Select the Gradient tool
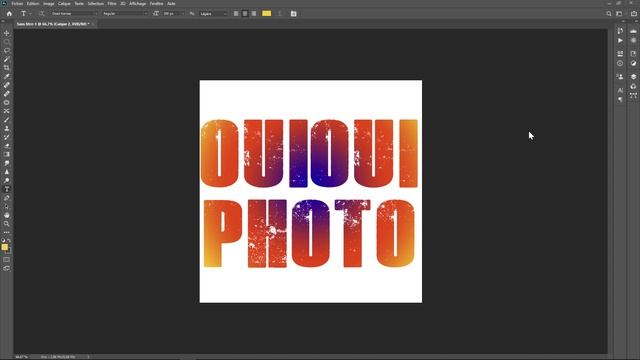This screenshot has height=360, width=640. point(7,154)
